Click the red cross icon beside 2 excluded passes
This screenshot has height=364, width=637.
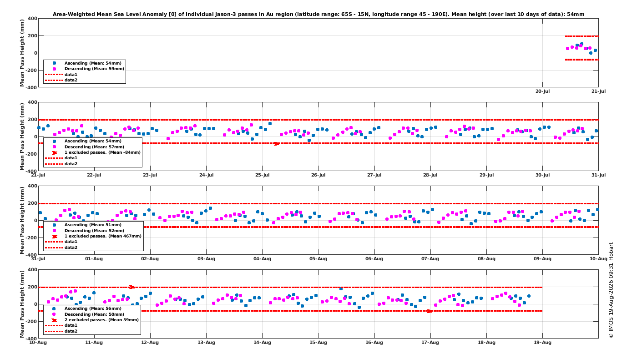pyautogui.click(x=55, y=320)
